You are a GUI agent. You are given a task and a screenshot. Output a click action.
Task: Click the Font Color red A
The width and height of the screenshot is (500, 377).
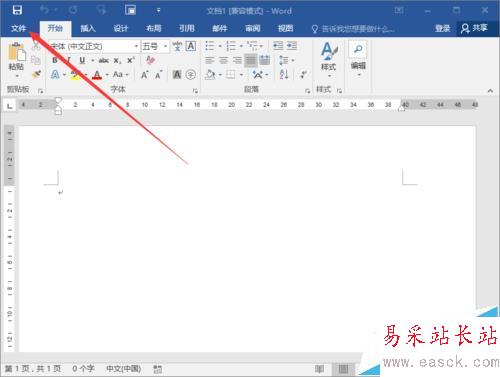(97, 75)
